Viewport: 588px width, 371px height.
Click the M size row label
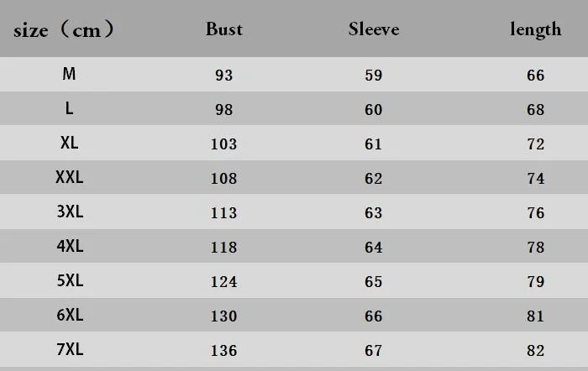(69, 74)
